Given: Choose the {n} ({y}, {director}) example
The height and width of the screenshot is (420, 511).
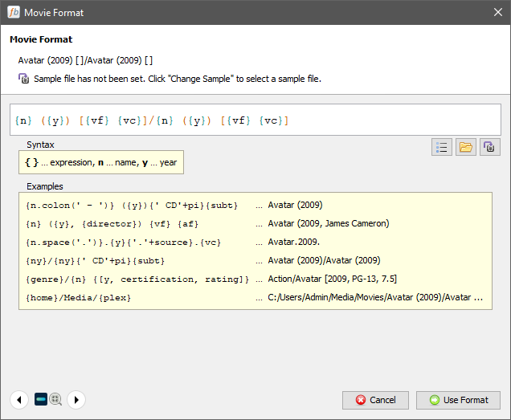Looking at the screenshot, I should pyautogui.click(x=122, y=223).
